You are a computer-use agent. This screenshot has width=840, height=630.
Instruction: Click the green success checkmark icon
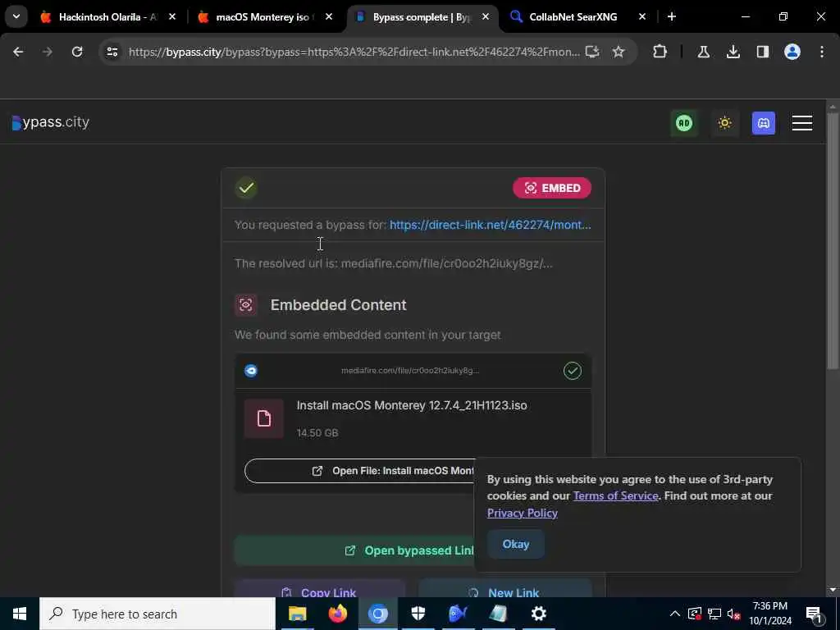click(x=246, y=188)
